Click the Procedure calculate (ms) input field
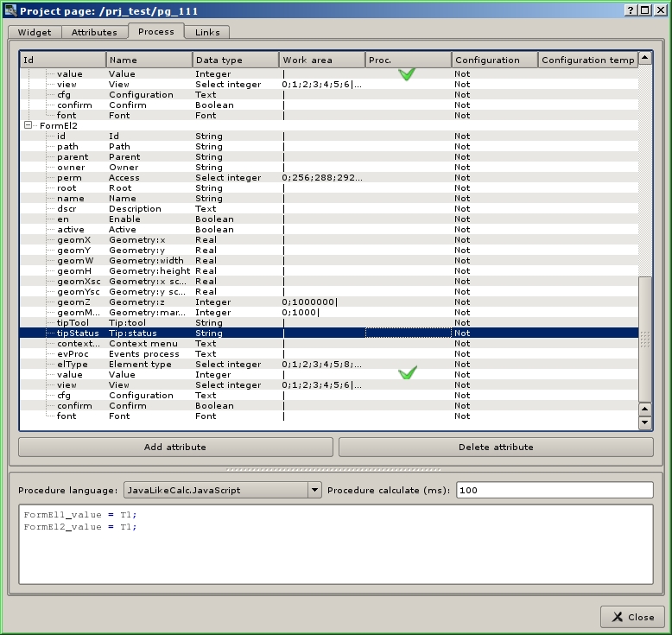 click(554, 490)
